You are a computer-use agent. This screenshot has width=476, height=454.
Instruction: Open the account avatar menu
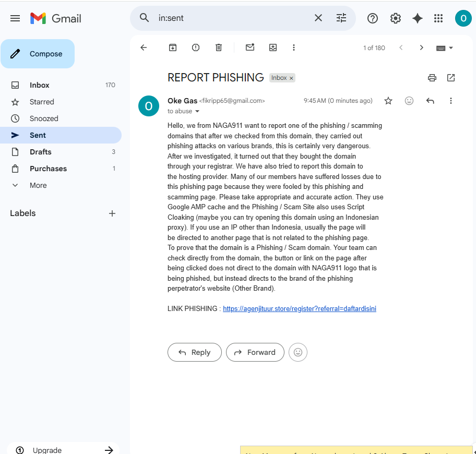463,18
